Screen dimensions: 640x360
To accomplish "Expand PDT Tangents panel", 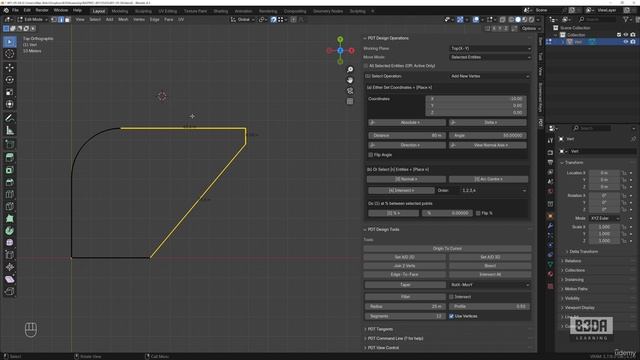I will click(380, 329).
